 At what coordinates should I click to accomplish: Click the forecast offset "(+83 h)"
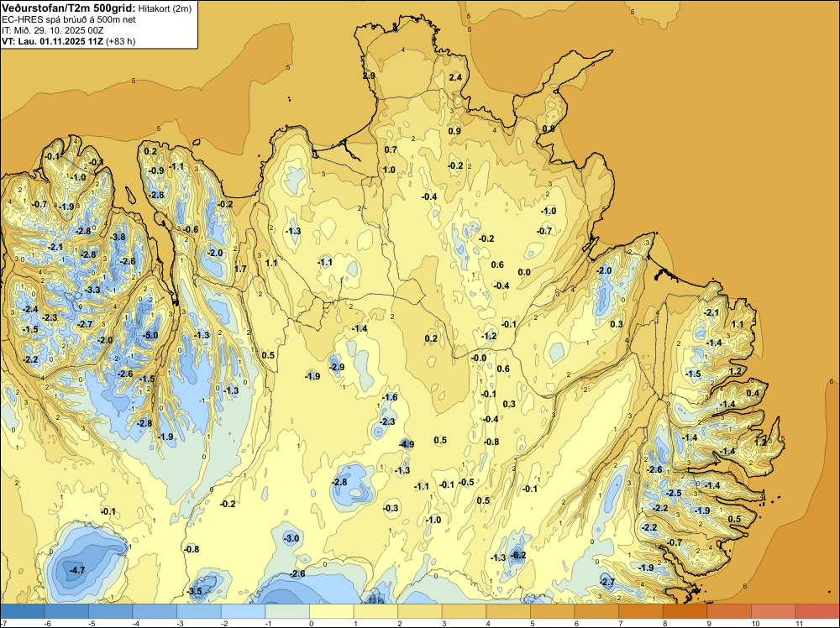120,41
